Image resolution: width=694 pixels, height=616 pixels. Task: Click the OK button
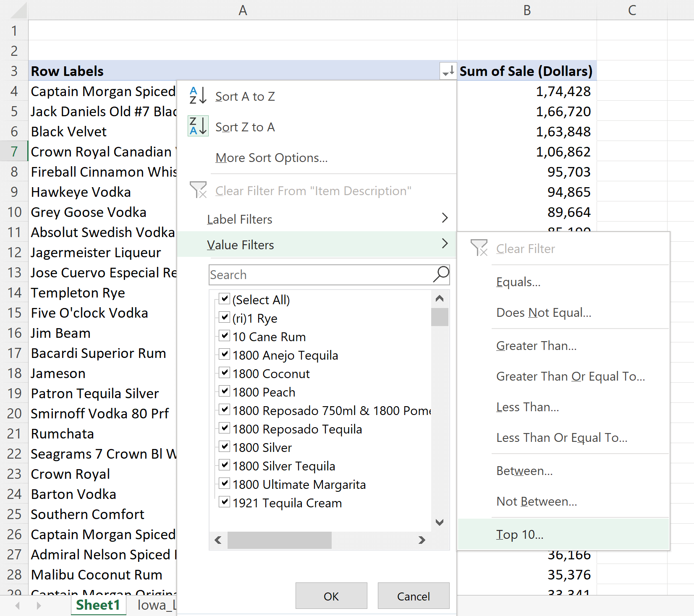[x=331, y=596]
